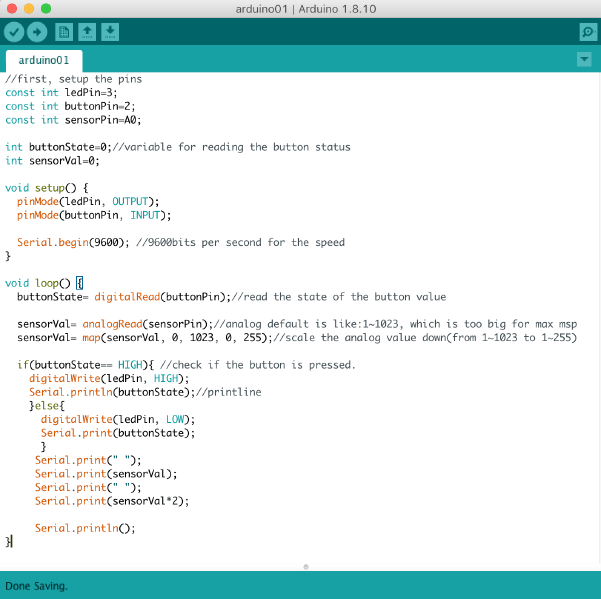
Task: Click the Upload arrow button
Action: click(x=37, y=32)
